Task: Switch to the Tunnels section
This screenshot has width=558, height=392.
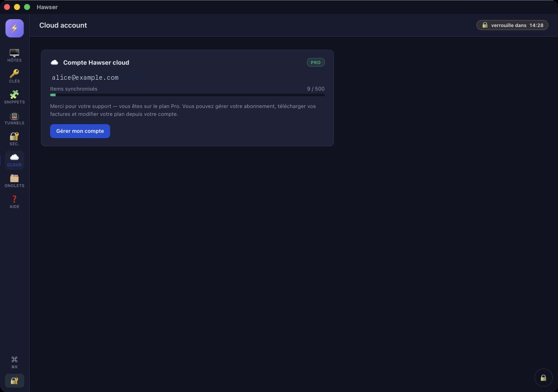Action: pyautogui.click(x=14, y=118)
